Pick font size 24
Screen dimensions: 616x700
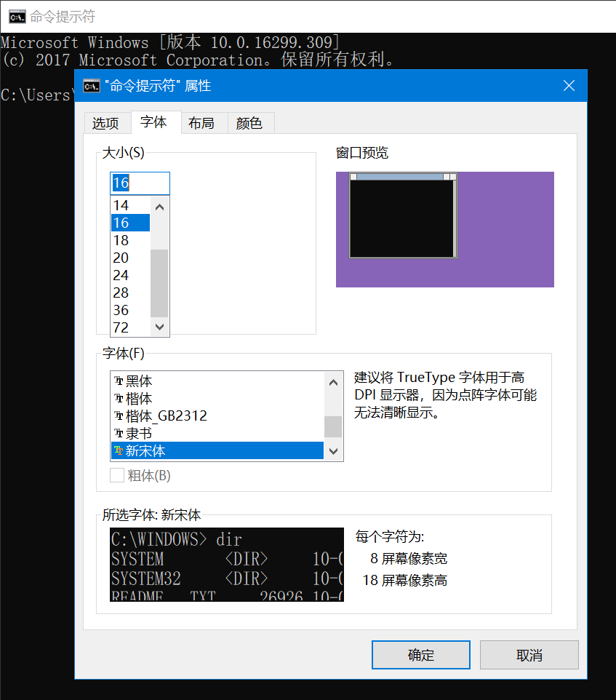[x=130, y=275]
